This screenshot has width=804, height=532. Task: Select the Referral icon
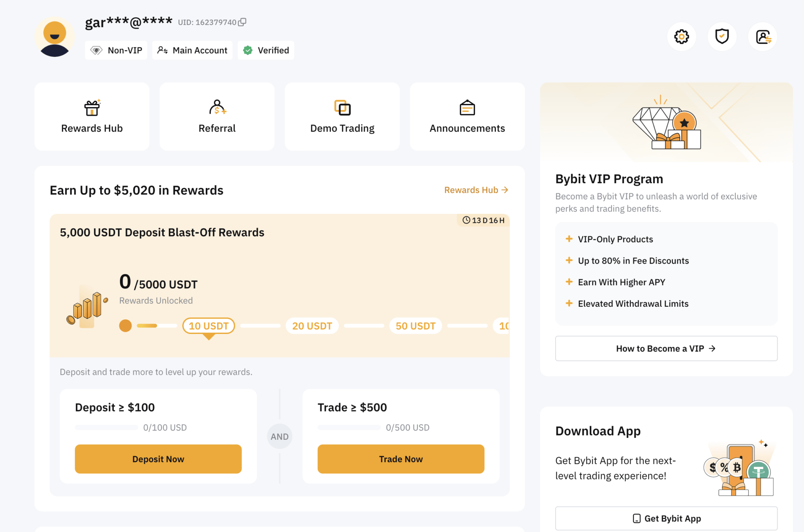click(x=217, y=108)
